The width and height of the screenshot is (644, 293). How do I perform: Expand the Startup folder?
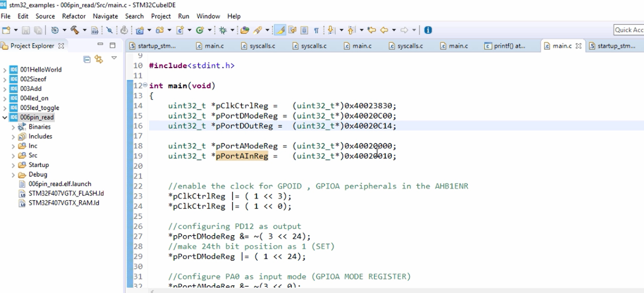point(13,165)
